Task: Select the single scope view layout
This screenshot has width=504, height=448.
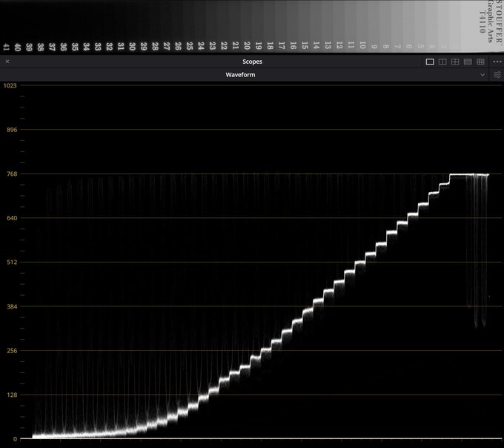Action: (430, 62)
